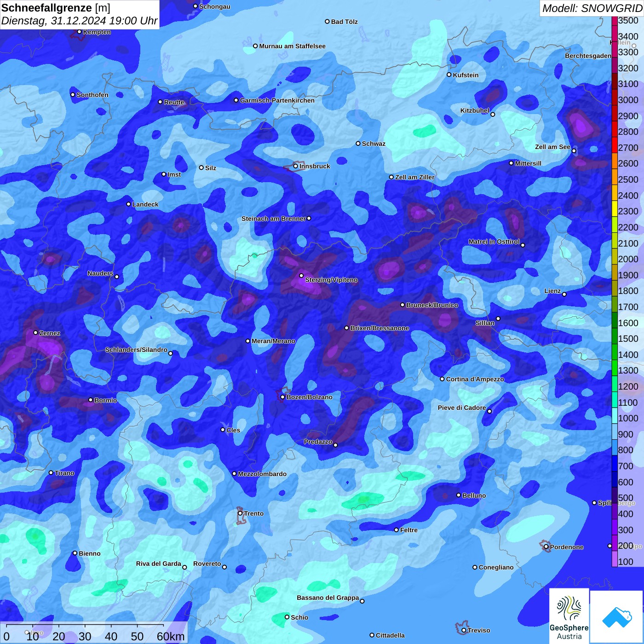Click the 'Feltre' label
Screen dimensions: 644x644
click(x=409, y=530)
